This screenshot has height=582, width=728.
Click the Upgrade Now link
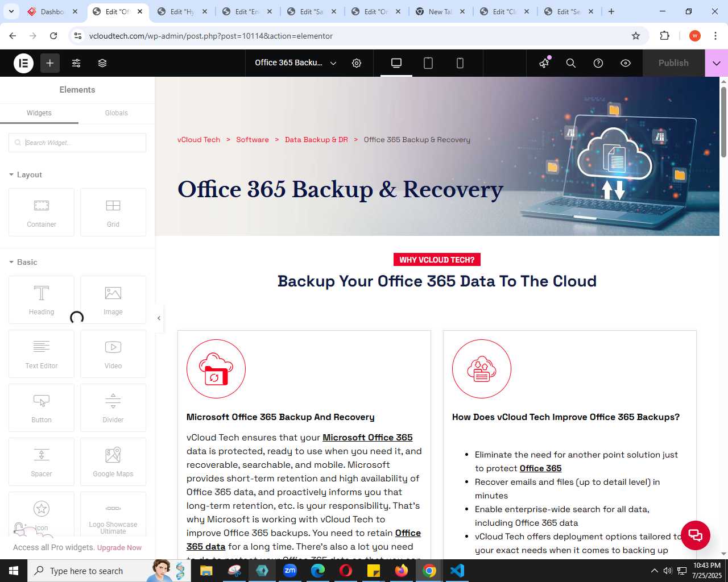(x=119, y=548)
